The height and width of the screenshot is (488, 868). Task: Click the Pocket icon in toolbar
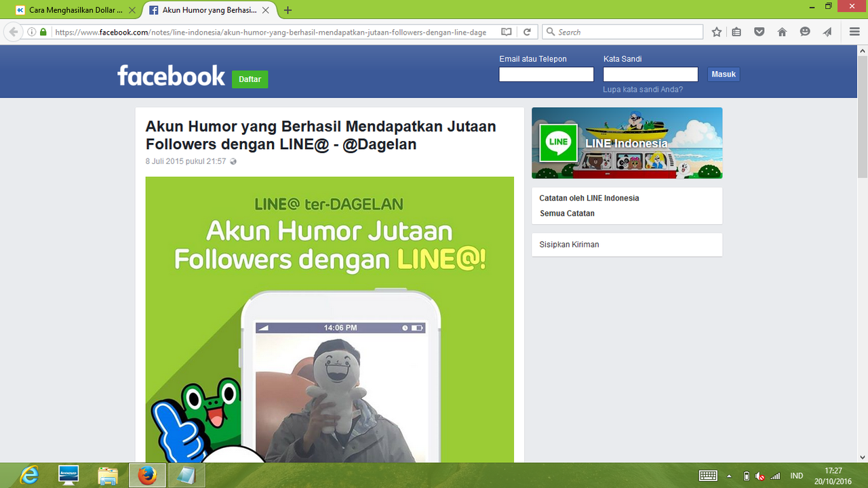pos(759,32)
